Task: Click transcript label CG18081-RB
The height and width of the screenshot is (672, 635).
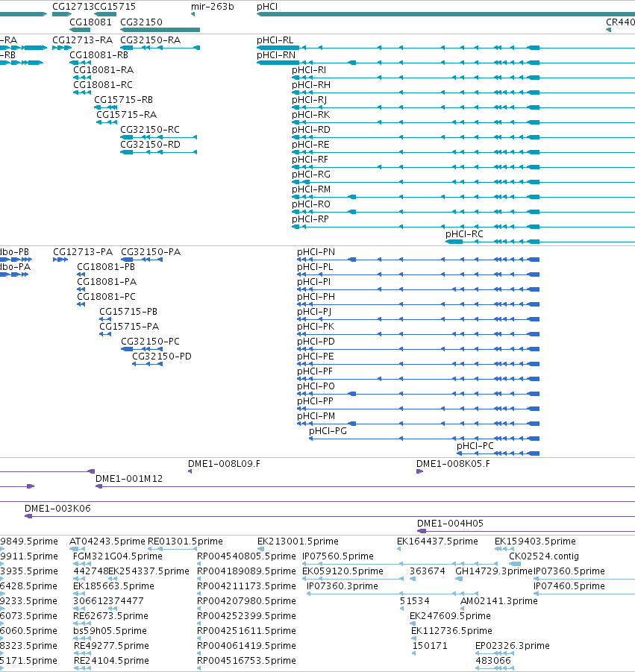Action: (x=98, y=55)
